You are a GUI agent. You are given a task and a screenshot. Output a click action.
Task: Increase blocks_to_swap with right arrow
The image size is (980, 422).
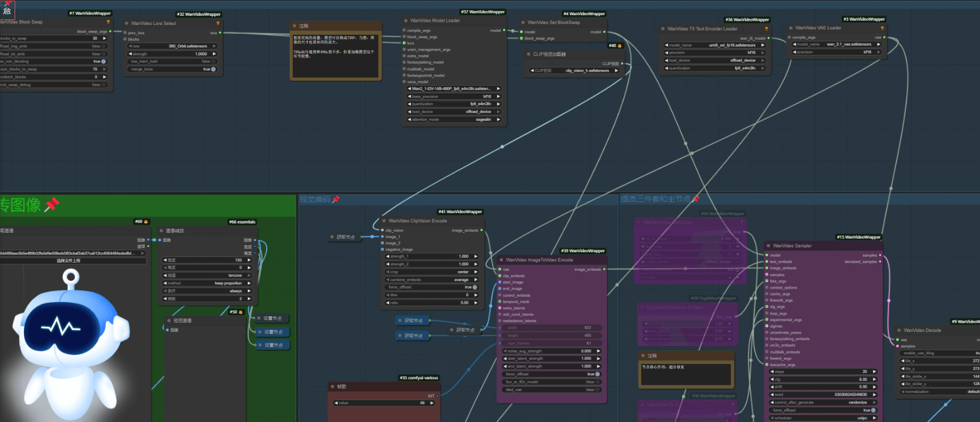click(x=105, y=39)
